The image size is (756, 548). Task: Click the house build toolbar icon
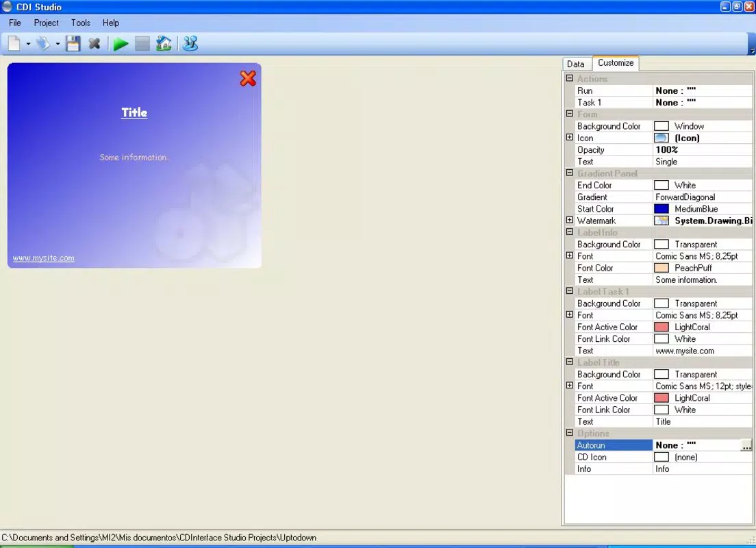(x=164, y=44)
